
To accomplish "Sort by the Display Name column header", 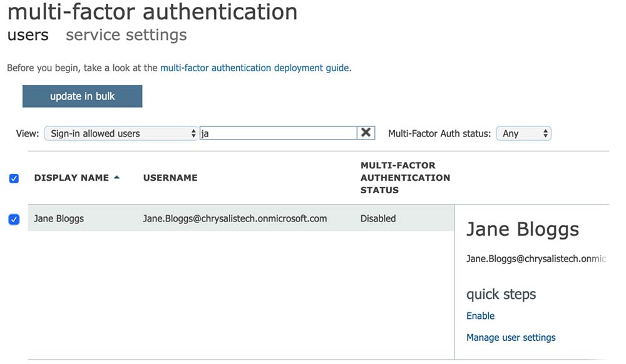I will 71,178.
